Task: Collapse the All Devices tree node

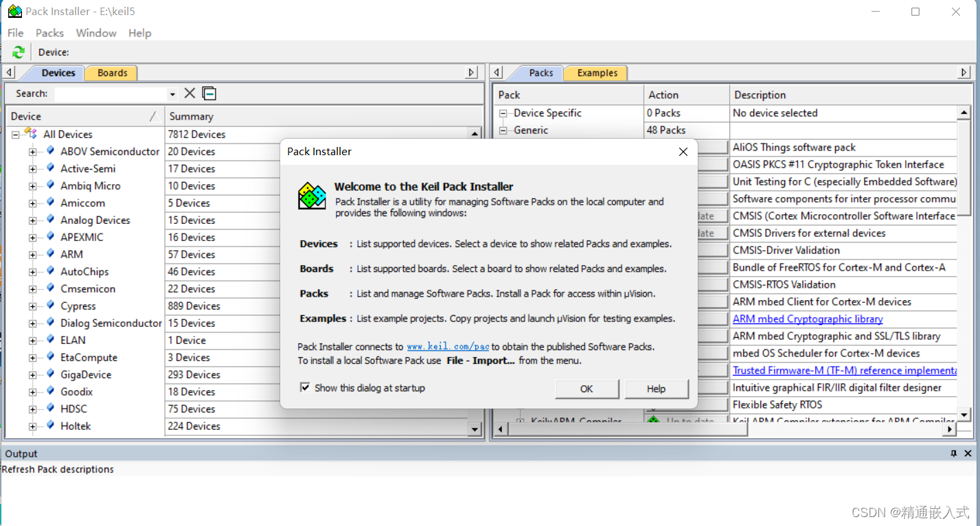Action: [x=15, y=135]
